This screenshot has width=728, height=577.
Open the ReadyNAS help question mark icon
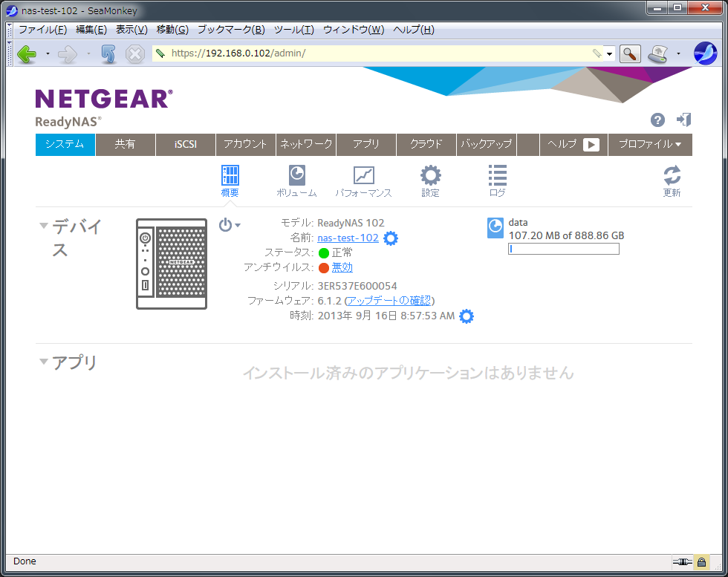click(x=657, y=120)
